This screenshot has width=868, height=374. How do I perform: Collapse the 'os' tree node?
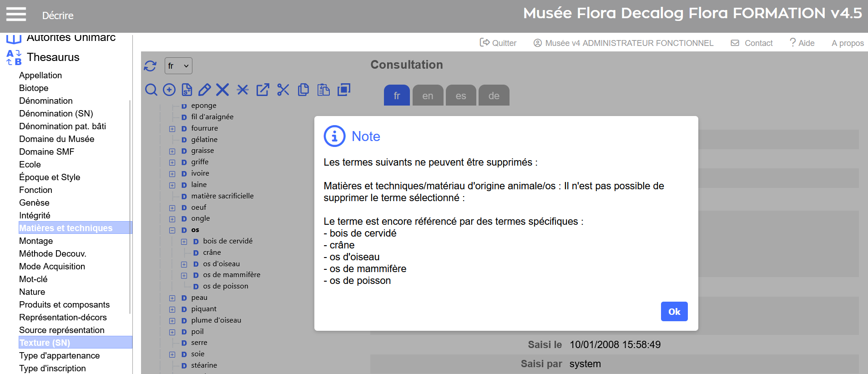[x=172, y=230]
